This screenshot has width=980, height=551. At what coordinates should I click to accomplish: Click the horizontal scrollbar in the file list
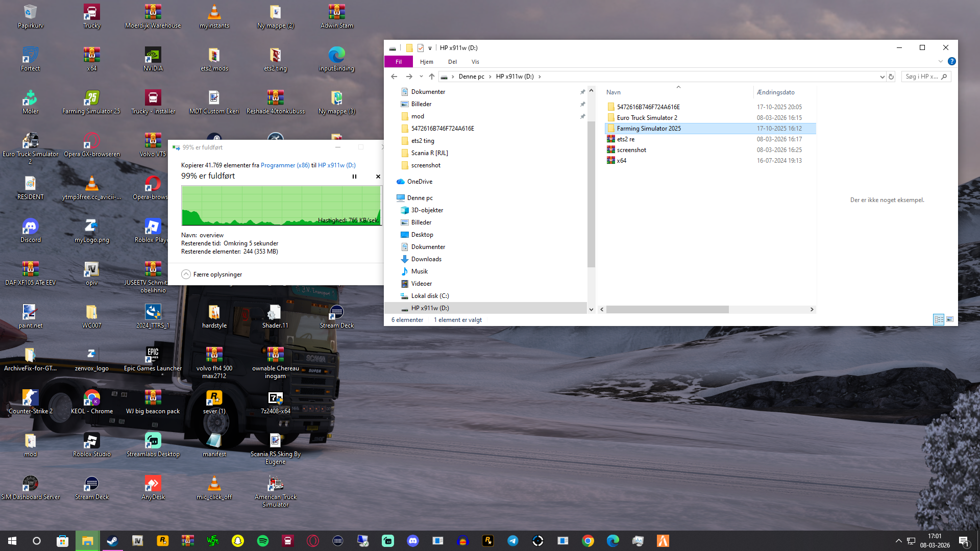[x=667, y=309]
